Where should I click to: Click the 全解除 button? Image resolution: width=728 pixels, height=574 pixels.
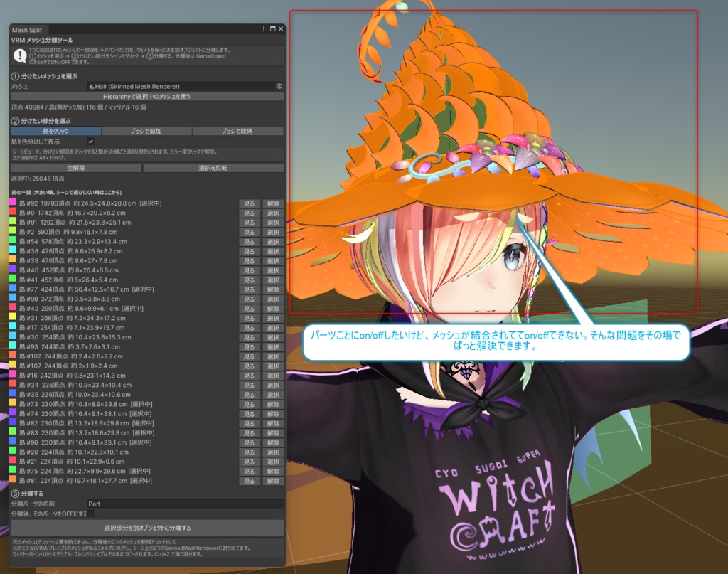tap(76, 168)
